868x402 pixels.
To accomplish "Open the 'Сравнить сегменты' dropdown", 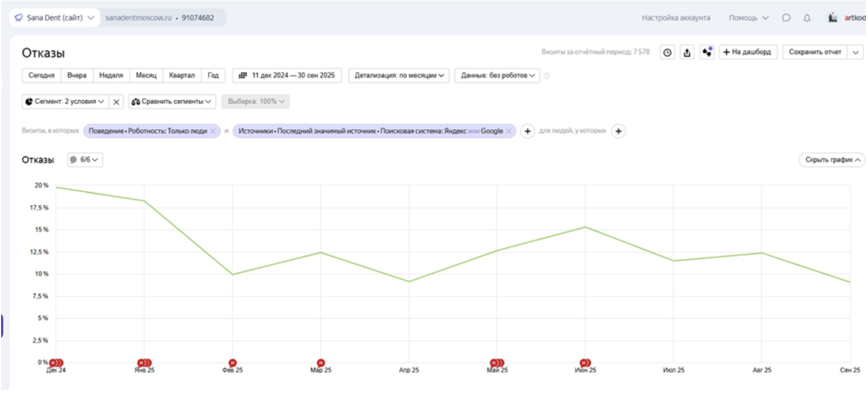I will tap(172, 102).
